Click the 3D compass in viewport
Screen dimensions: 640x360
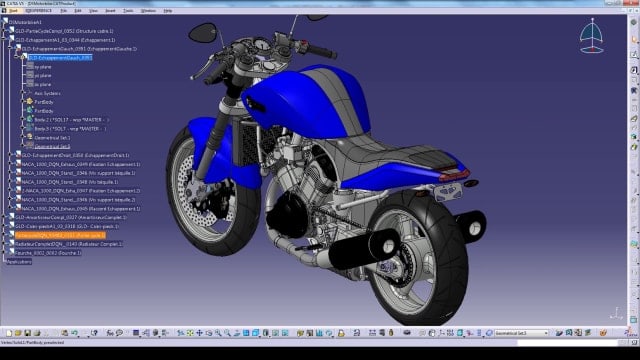pos(591,36)
